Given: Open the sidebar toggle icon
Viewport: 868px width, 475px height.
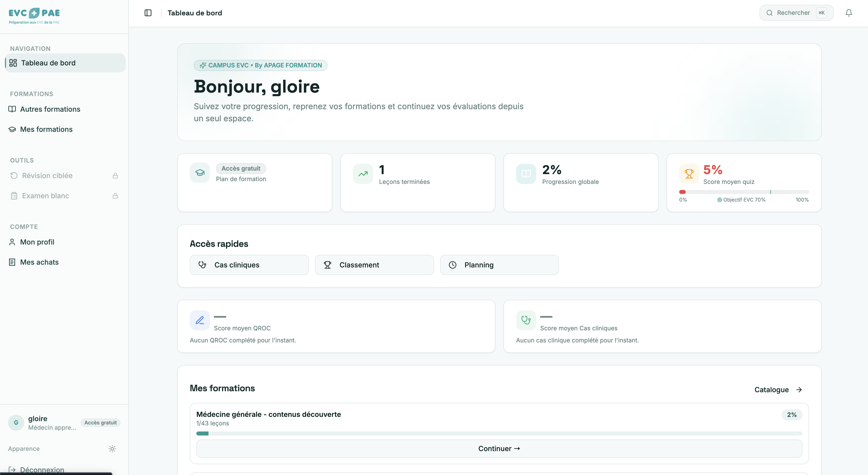Looking at the screenshot, I should pyautogui.click(x=148, y=13).
